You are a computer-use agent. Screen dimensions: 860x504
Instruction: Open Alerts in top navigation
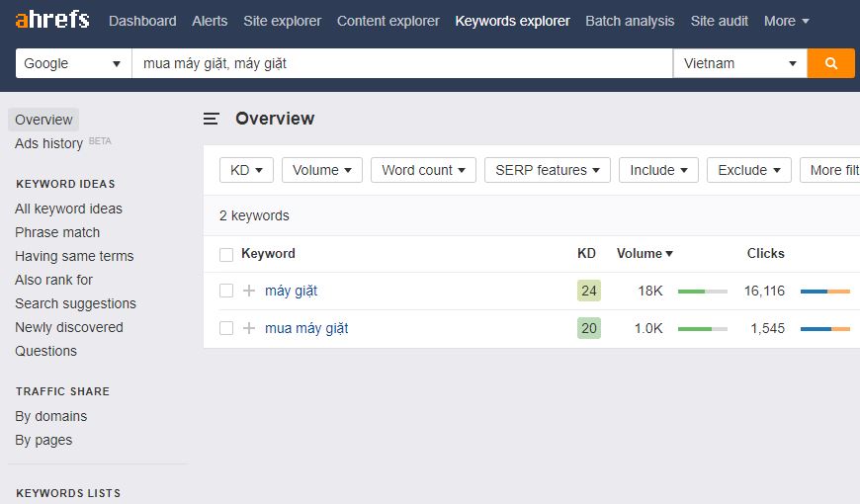(210, 21)
